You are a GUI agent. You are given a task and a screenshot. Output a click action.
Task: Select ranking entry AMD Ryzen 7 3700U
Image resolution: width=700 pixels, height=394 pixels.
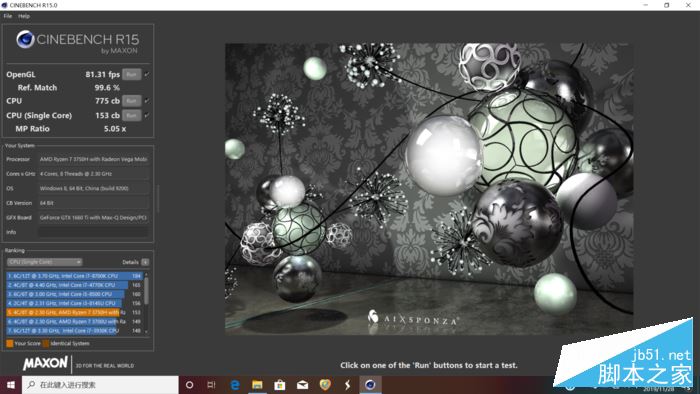coord(74,321)
